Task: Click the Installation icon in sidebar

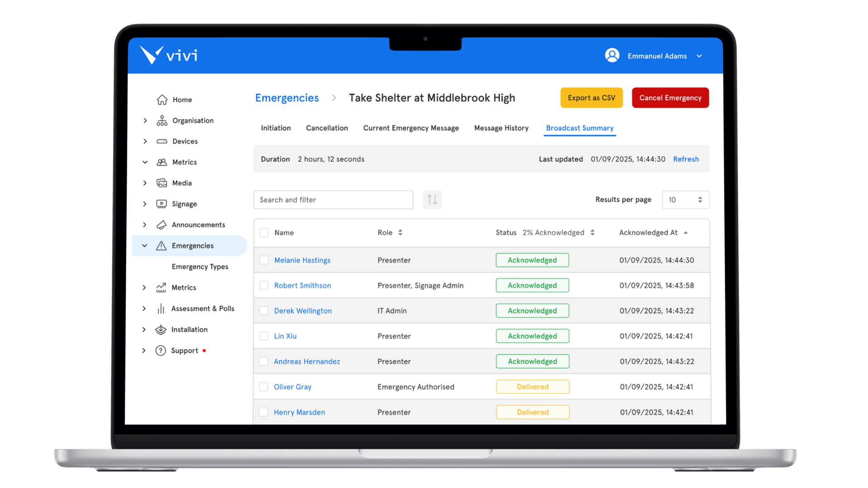Action: (x=160, y=330)
